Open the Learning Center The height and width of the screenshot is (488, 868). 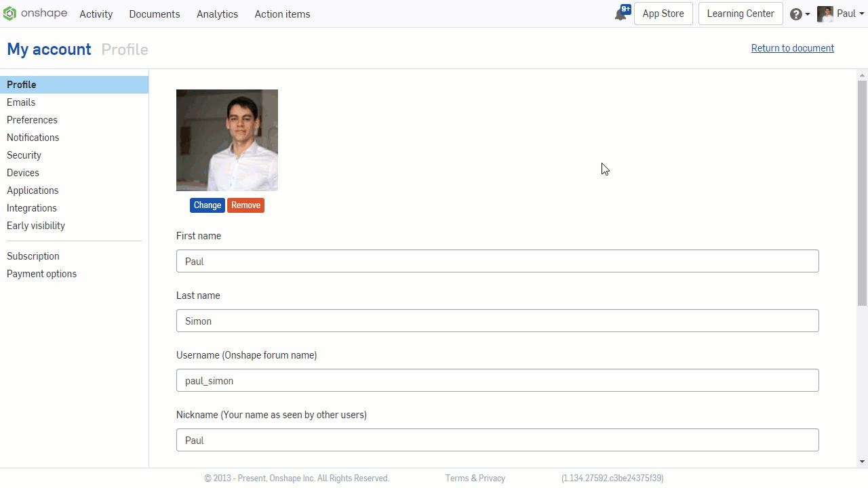coord(740,14)
